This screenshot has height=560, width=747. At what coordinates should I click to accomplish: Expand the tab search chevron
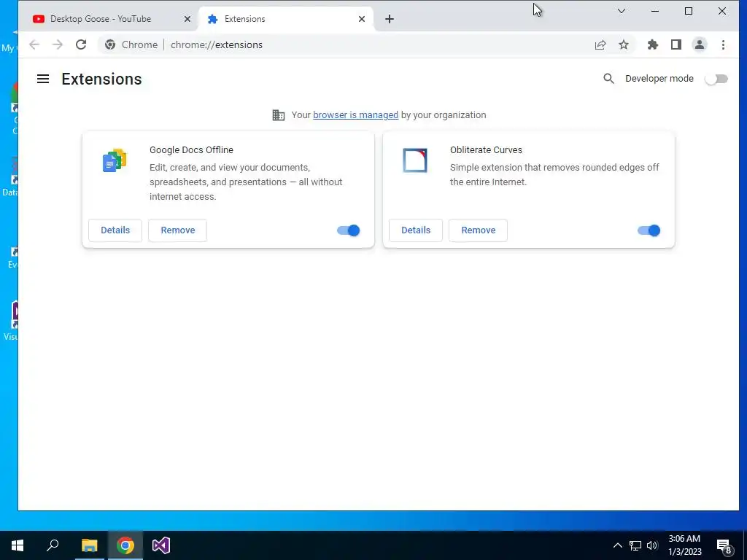click(622, 11)
